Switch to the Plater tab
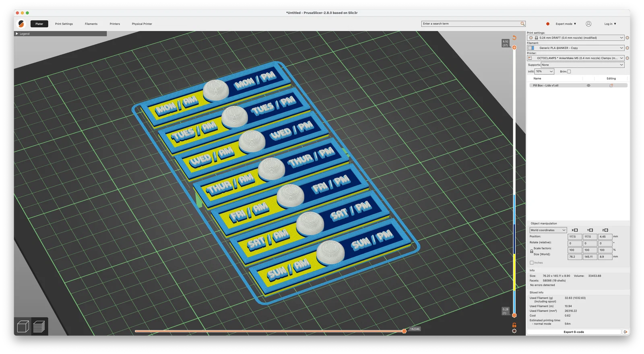The height and width of the screenshot is (354, 644). [39, 24]
